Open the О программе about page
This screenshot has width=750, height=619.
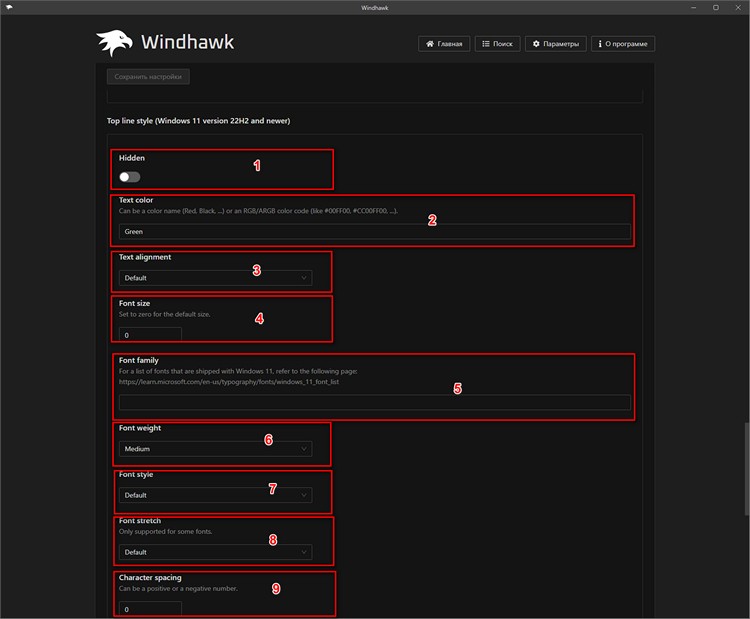click(x=623, y=44)
